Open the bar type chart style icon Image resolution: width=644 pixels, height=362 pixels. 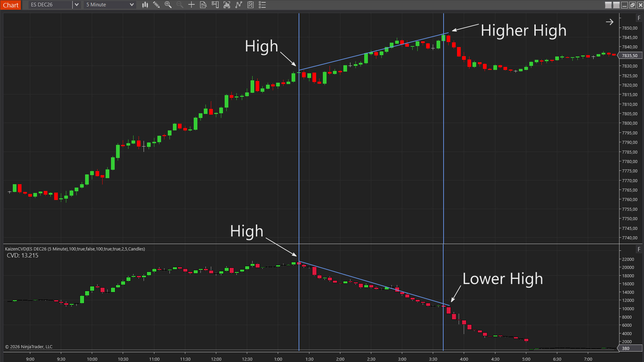point(145,5)
